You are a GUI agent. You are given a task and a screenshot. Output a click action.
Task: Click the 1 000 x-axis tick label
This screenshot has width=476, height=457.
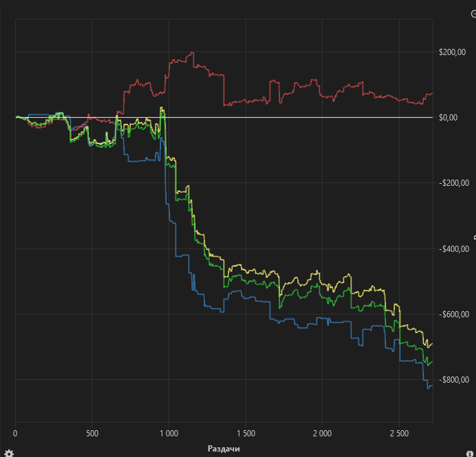click(169, 434)
